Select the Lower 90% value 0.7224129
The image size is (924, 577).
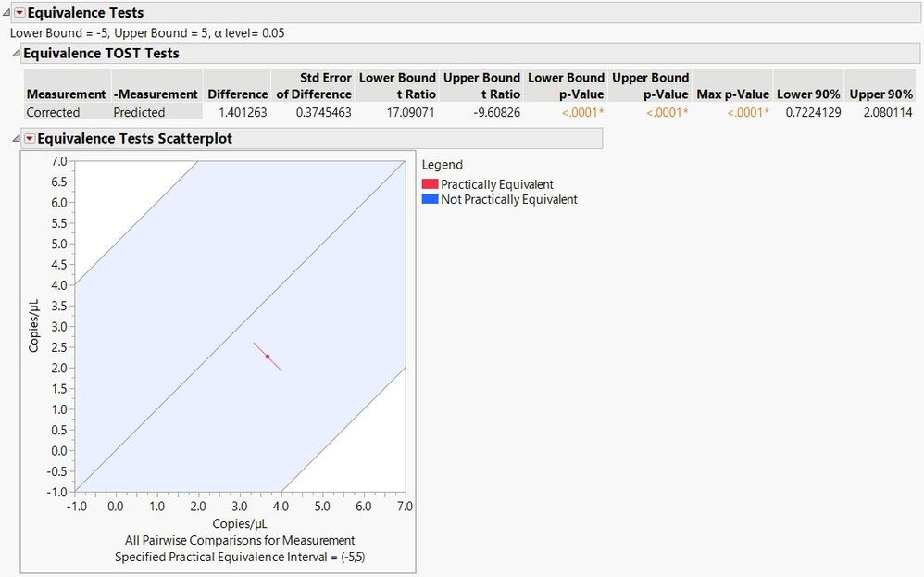click(x=813, y=113)
